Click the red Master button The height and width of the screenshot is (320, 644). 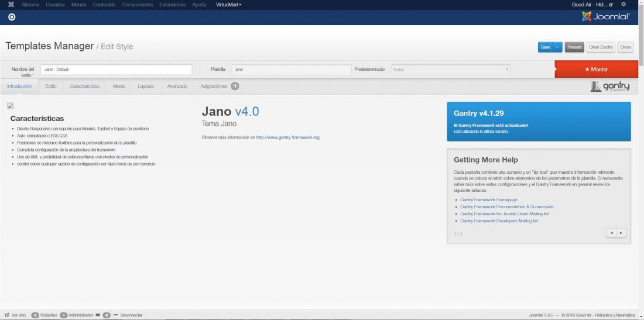(597, 70)
